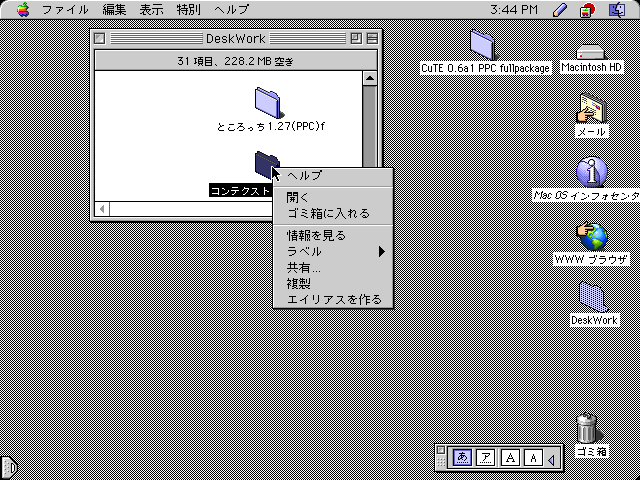This screenshot has width=640, height=480.
Task: Click the DeskWork window title bar
Action: pyautogui.click(x=236, y=39)
